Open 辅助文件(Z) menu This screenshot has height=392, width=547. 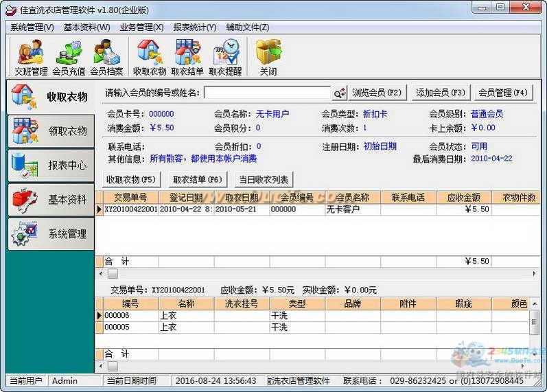point(247,27)
